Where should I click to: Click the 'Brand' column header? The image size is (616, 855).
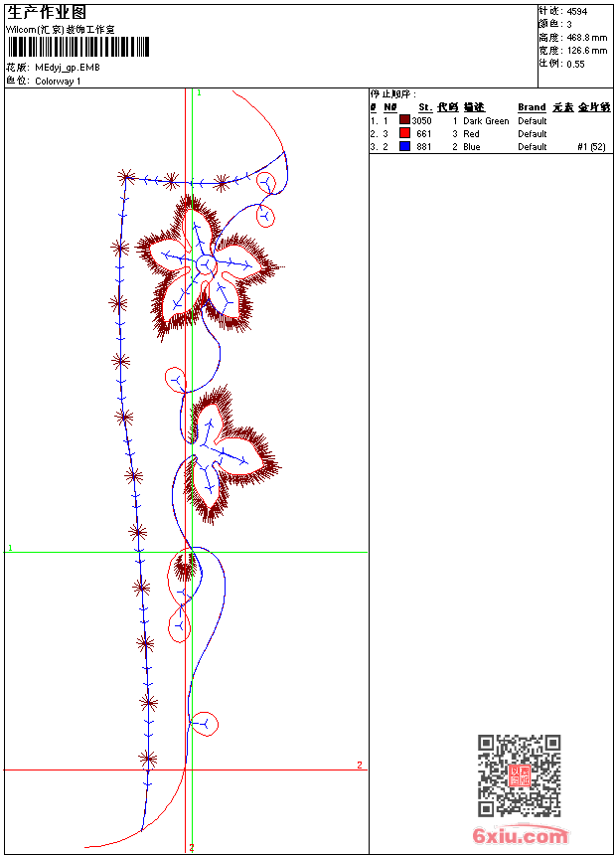(x=532, y=107)
